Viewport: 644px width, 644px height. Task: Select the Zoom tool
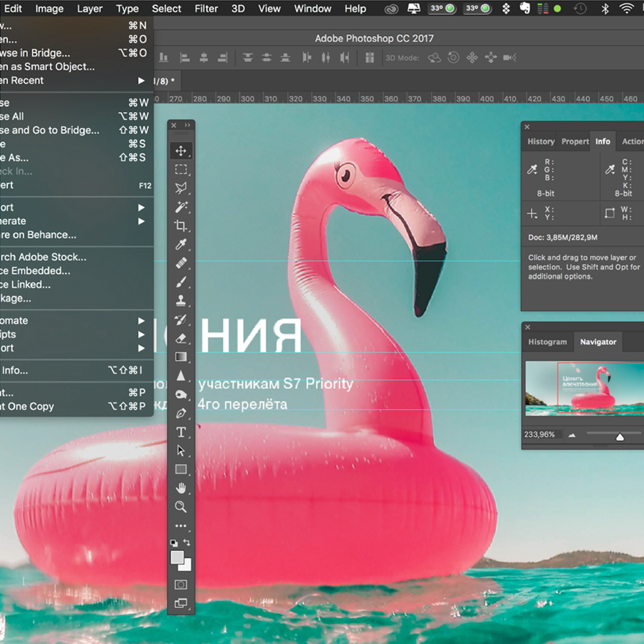pyautogui.click(x=181, y=507)
